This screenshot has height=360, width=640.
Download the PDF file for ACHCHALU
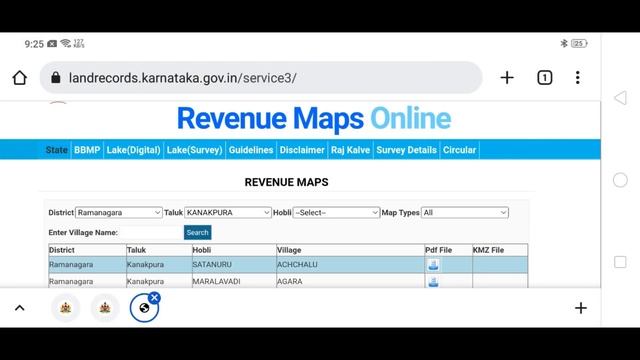pos(433,265)
